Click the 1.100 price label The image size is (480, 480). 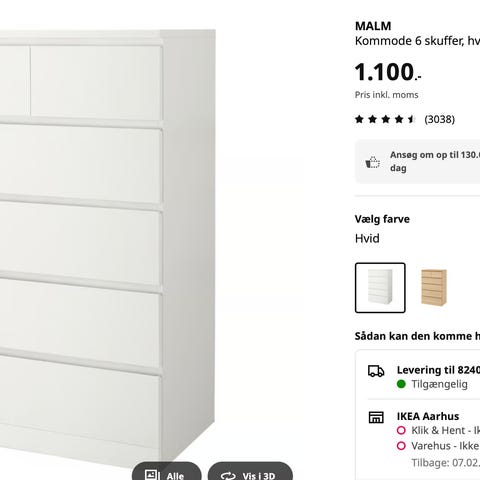tap(388, 72)
